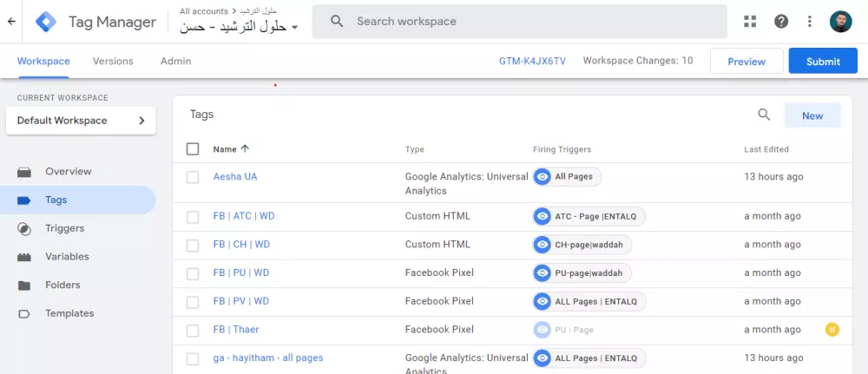Switch to the Admin tab
868x374 pixels.
(175, 62)
